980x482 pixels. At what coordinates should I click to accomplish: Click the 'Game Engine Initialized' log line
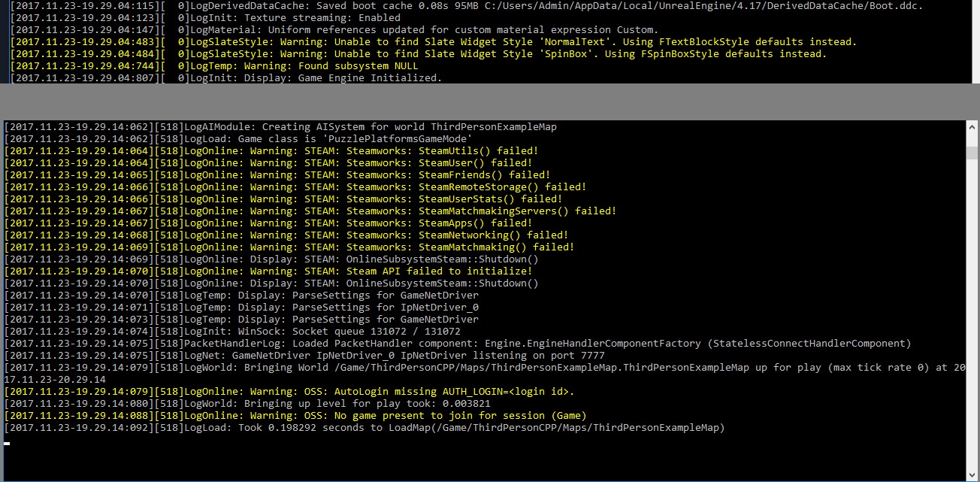[x=226, y=78]
